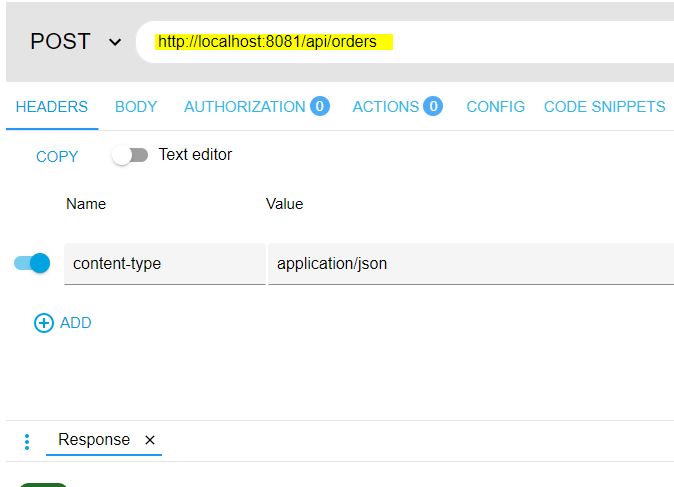Click the ADD header text button
Image resolution: width=674 pixels, height=487 pixels.
76,323
